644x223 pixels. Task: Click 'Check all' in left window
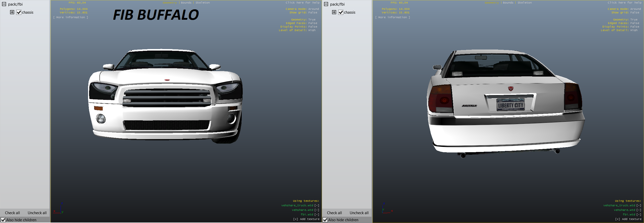tap(12, 213)
